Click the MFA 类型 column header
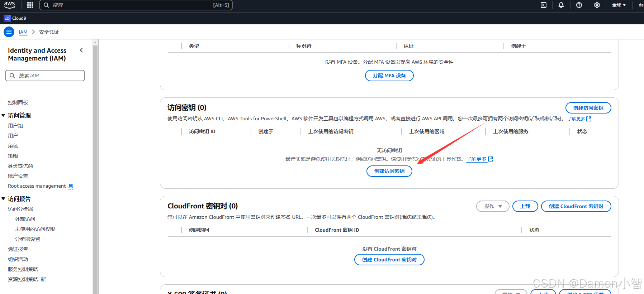This screenshot has height=294, width=644. click(194, 46)
